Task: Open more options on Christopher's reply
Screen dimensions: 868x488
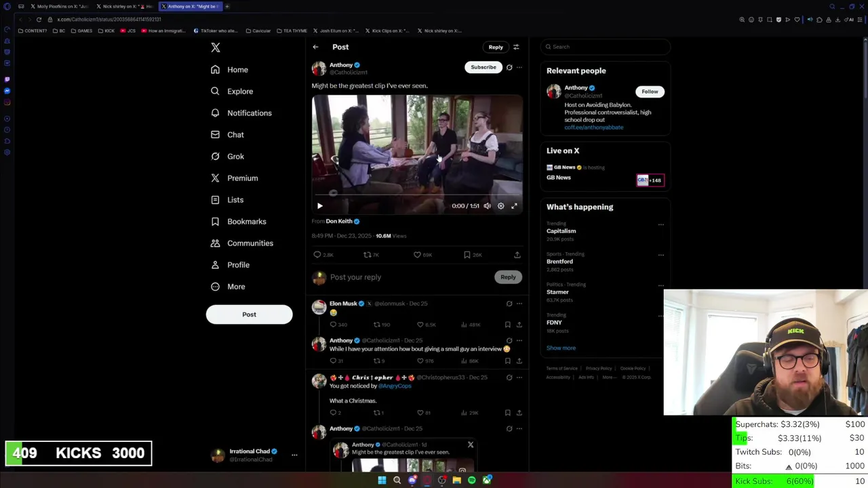Action: point(519,378)
